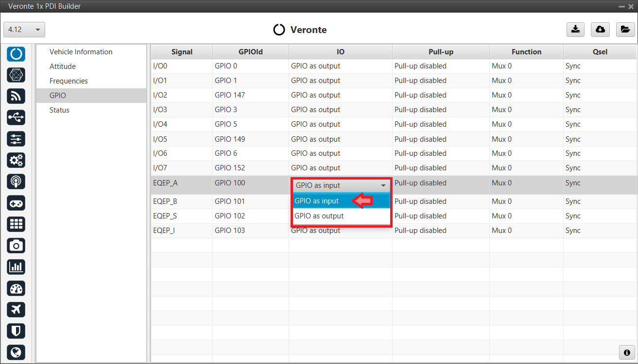Viewport: 638px width, 364px height.
Task: Click the Function cell in the I/O1 row
Action: 526,81
